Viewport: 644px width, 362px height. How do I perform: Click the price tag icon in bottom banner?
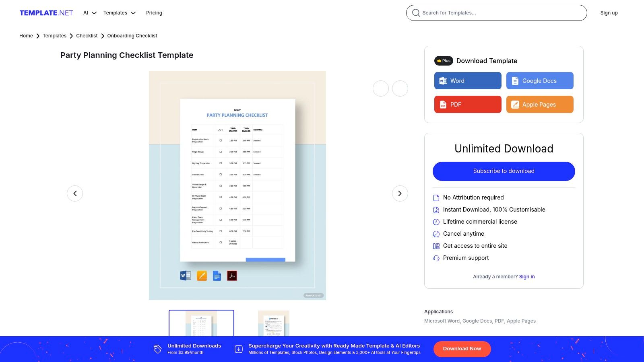[157, 349]
